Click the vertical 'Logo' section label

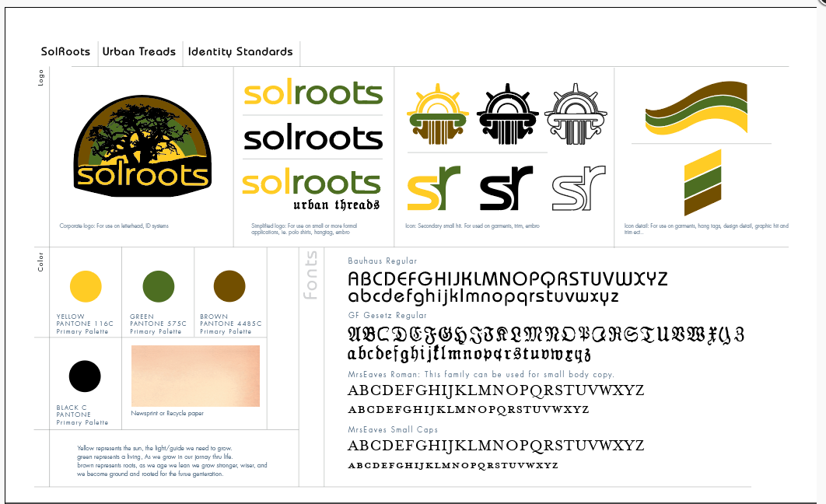click(x=40, y=78)
